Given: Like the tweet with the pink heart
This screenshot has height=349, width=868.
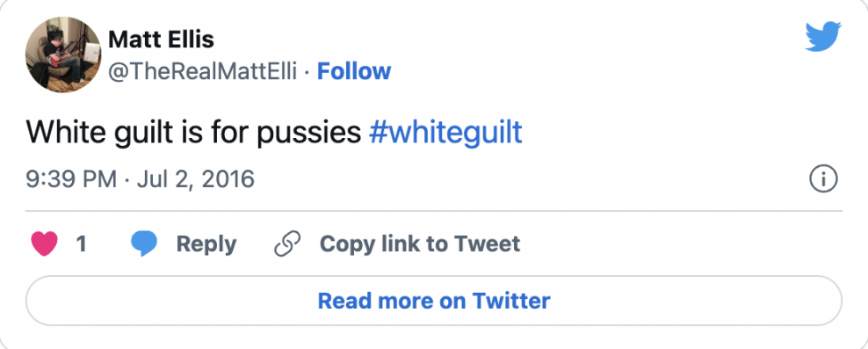Looking at the screenshot, I should [45, 244].
